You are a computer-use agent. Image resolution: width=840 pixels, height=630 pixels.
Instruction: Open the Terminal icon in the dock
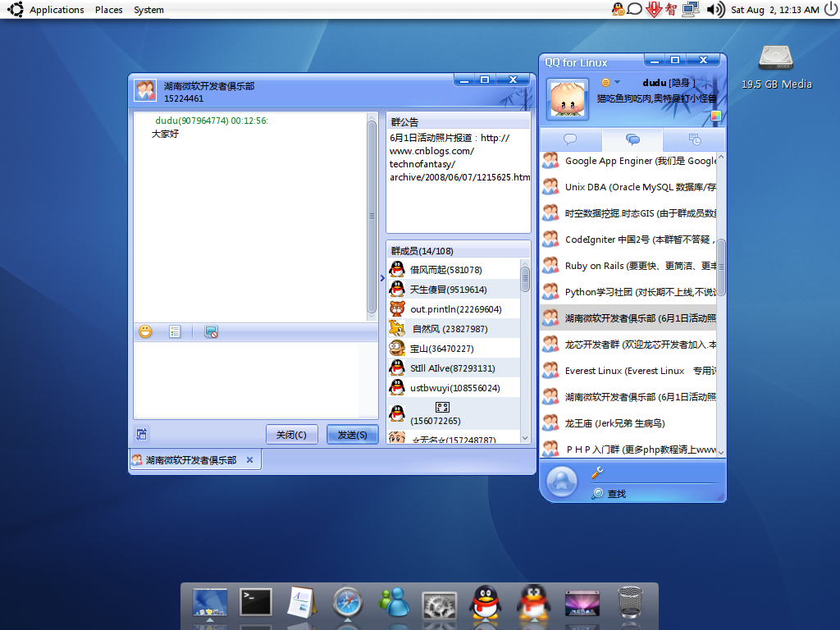[256, 602]
